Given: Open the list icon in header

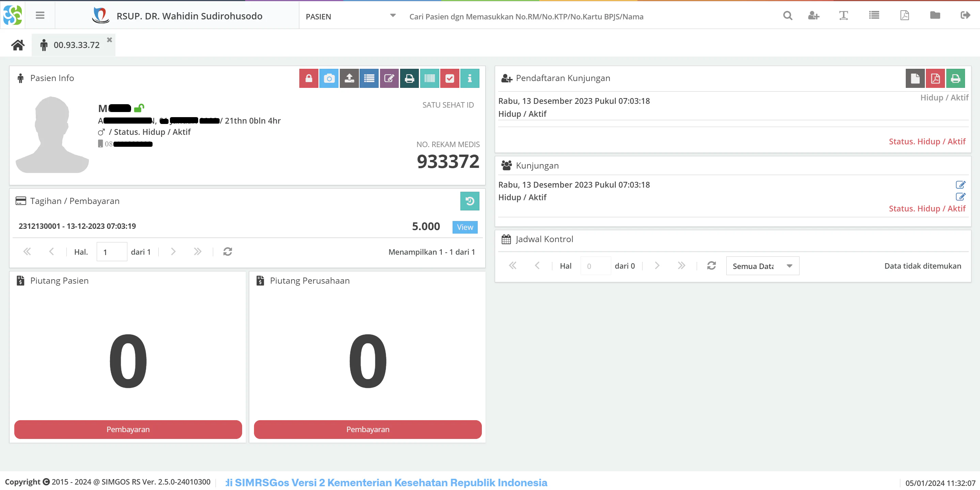Looking at the screenshot, I should pyautogui.click(x=874, y=15).
